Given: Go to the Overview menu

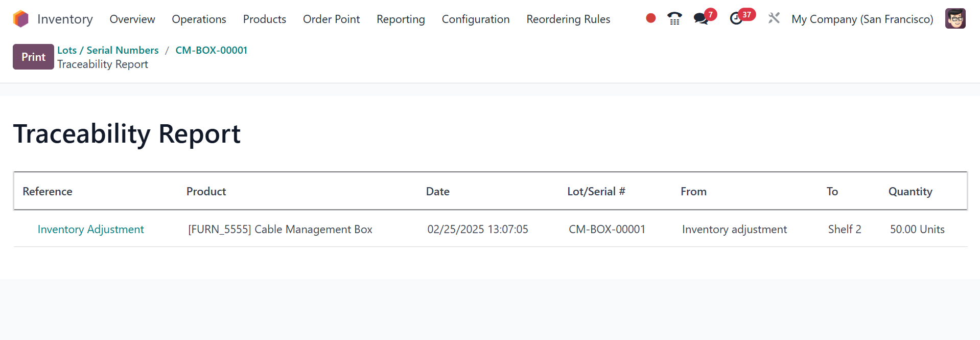Looking at the screenshot, I should click(x=132, y=19).
